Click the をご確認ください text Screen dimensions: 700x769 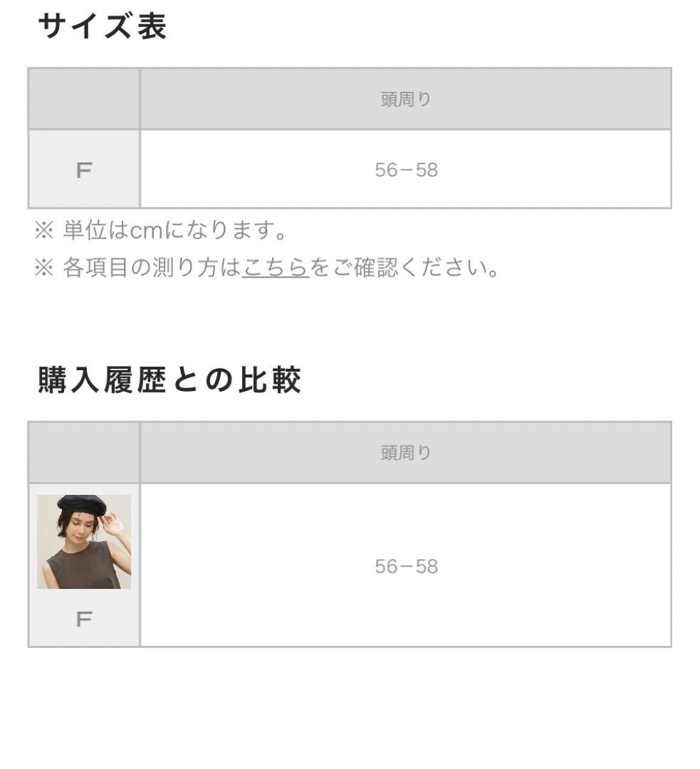(x=404, y=268)
